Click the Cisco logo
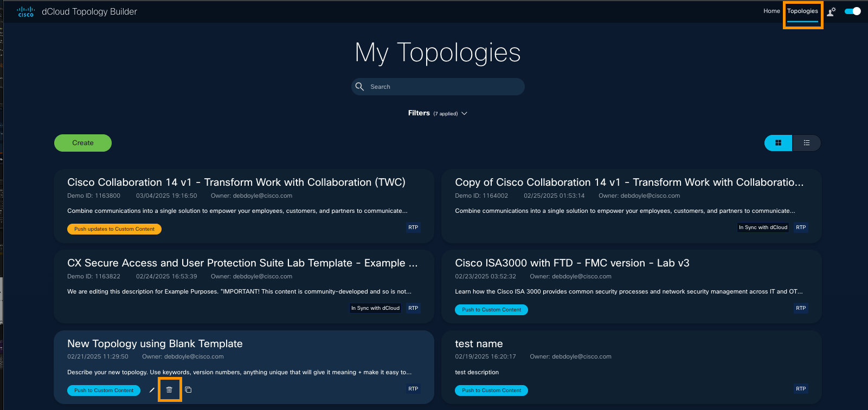Image resolution: width=868 pixels, height=410 pixels. [26, 11]
